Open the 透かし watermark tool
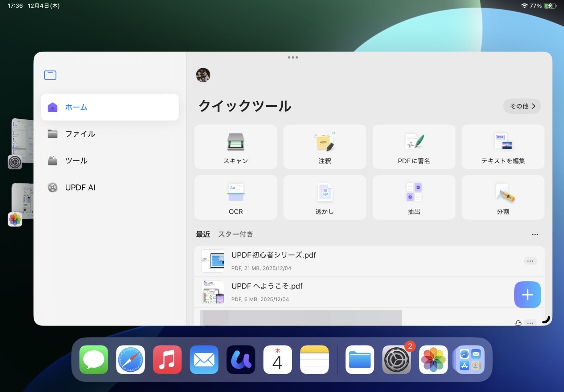 point(325,197)
